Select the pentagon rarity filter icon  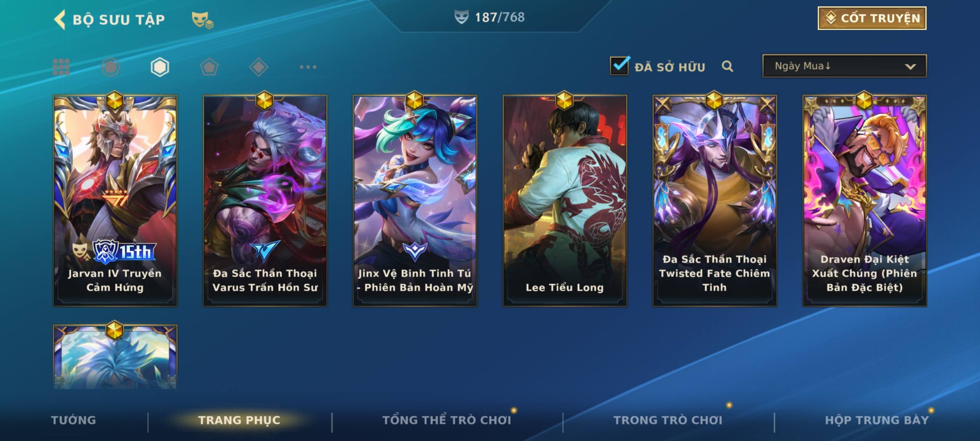[x=209, y=67]
